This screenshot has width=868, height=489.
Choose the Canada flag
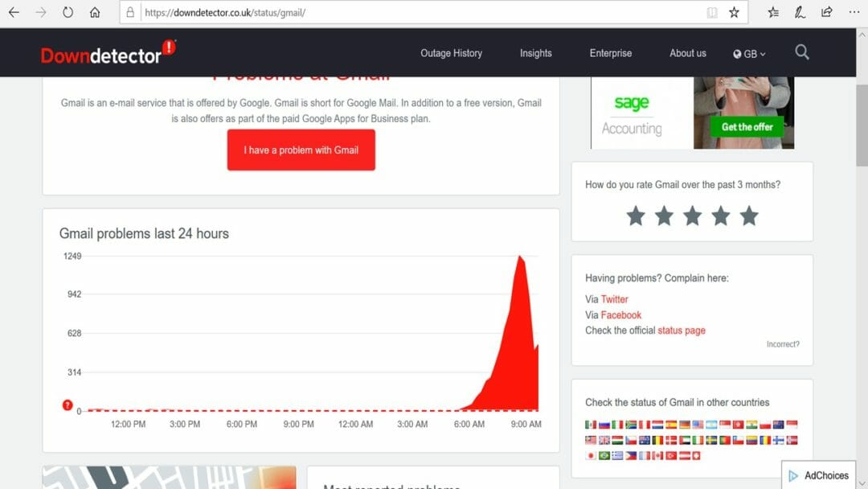tap(657, 456)
